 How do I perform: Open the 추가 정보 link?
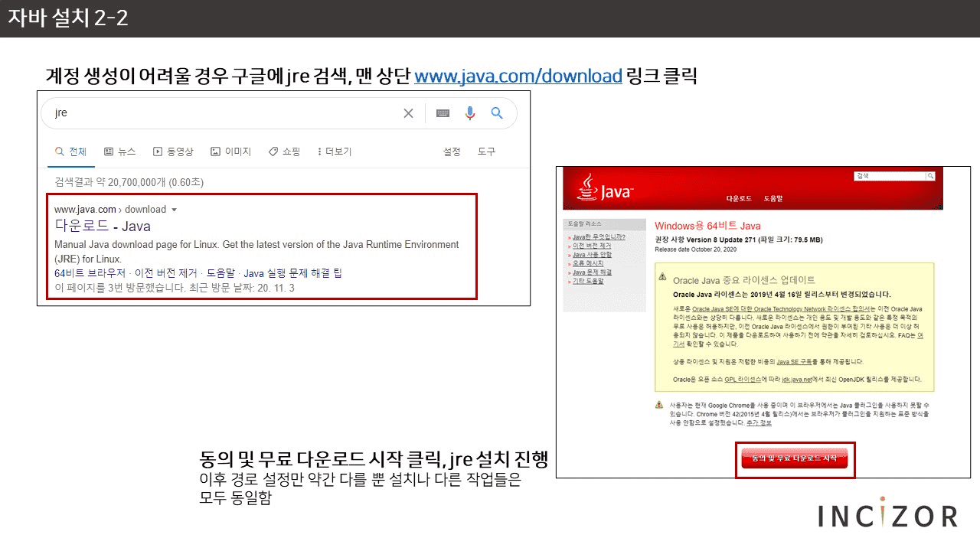coord(759,422)
